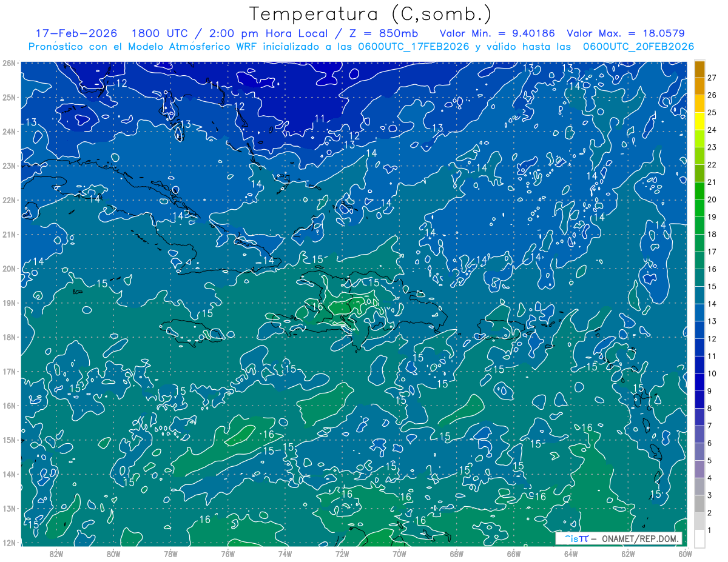Click the 66W longitude axis label
728x562 pixels.
click(x=513, y=554)
